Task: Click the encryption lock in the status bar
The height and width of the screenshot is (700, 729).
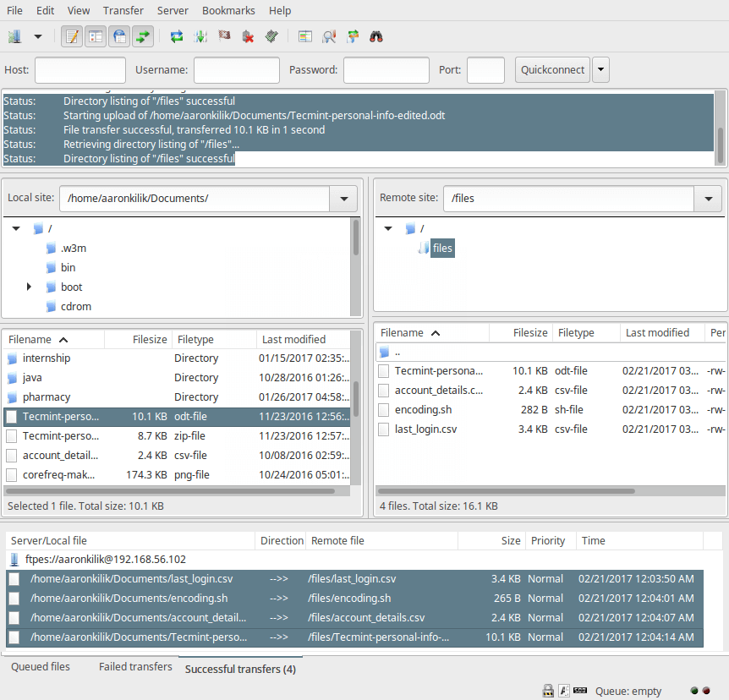Action: [x=548, y=691]
